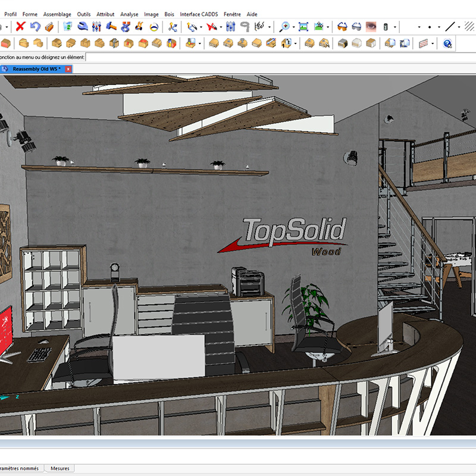The image size is (476, 476).
Task: Click the gray safety glasses icon
Action: [x=356, y=27]
